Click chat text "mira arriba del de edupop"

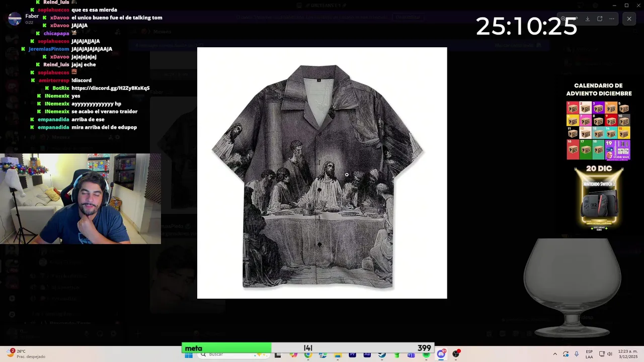tap(104, 127)
